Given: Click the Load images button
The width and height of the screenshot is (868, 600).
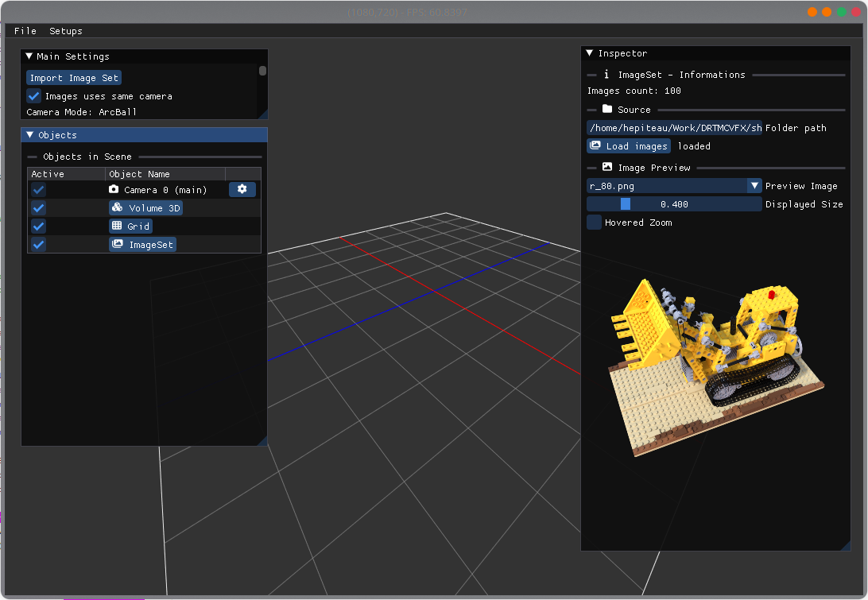Looking at the screenshot, I should click(x=628, y=146).
